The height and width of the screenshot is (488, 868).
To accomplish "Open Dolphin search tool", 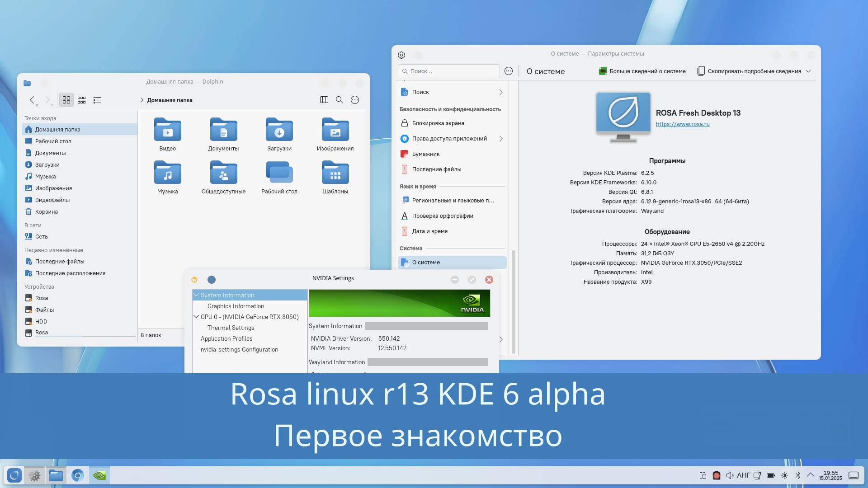I will click(x=340, y=100).
